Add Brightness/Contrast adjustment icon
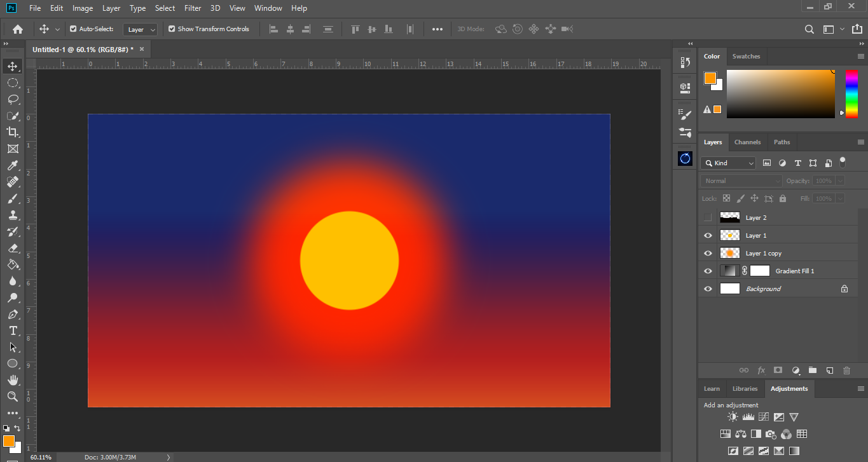This screenshot has width=868, height=462. (x=733, y=418)
